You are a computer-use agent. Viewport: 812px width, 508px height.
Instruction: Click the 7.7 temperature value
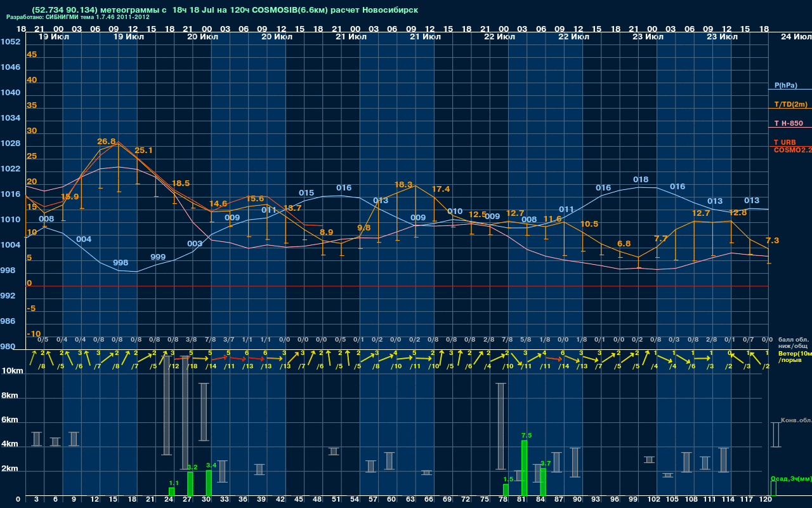pos(661,239)
